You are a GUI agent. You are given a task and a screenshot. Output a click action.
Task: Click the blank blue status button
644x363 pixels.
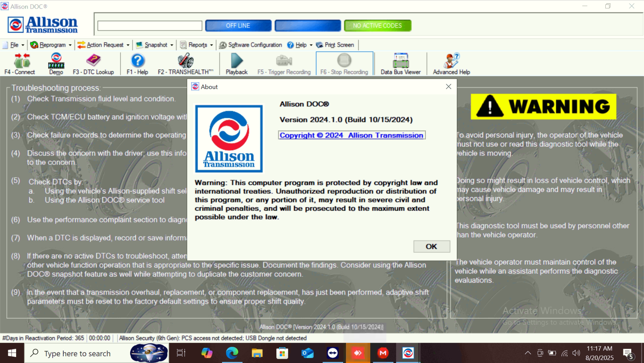tap(308, 26)
